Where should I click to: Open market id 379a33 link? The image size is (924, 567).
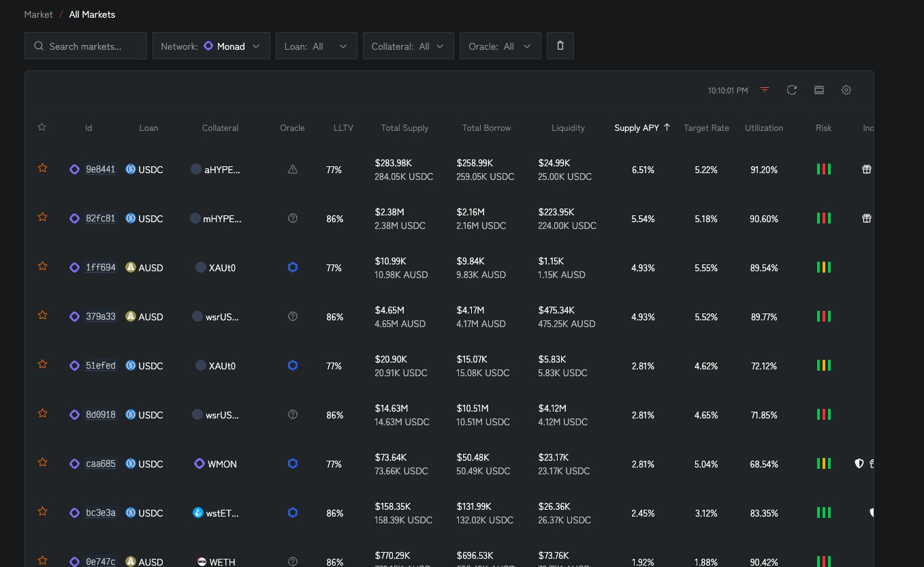[100, 317]
